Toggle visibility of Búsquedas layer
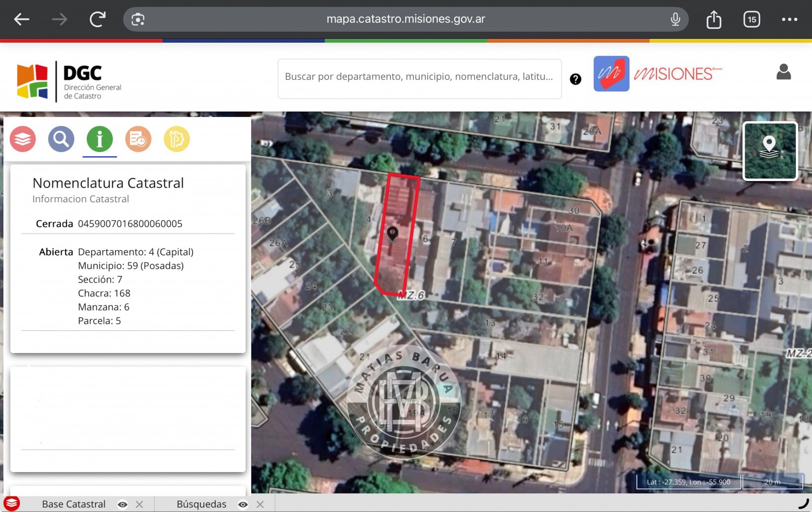Image resolution: width=812 pixels, height=512 pixels. pos(243,504)
